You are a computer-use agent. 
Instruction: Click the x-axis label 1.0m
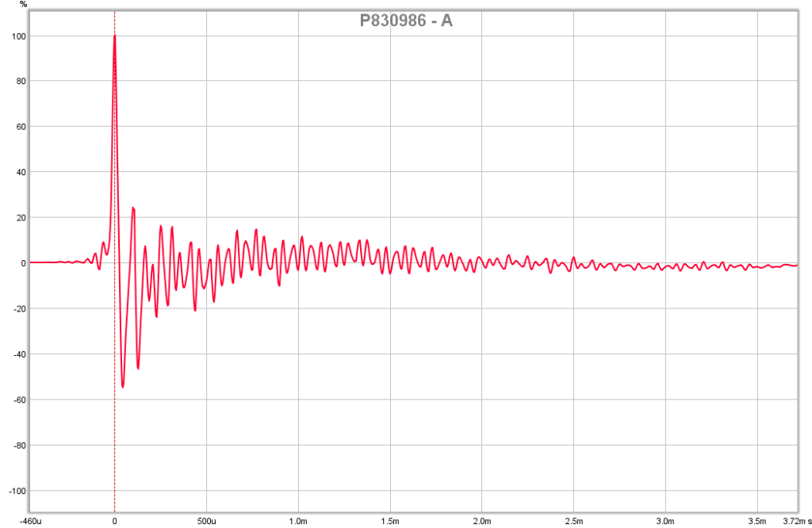tap(298, 522)
